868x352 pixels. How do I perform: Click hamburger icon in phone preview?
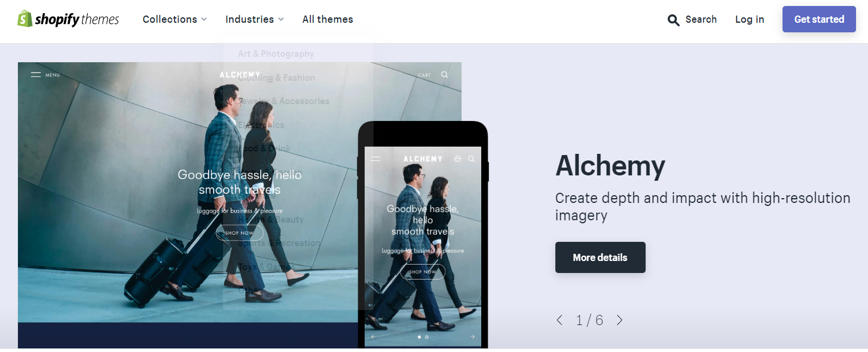point(375,159)
